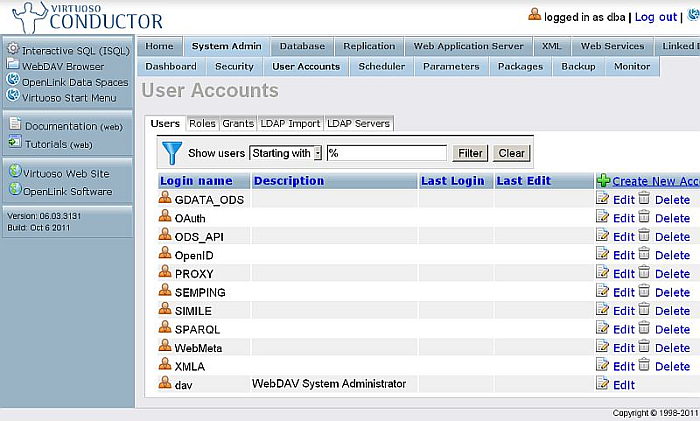Click the blue filter funnel icon
The image size is (700, 421).
click(172, 153)
